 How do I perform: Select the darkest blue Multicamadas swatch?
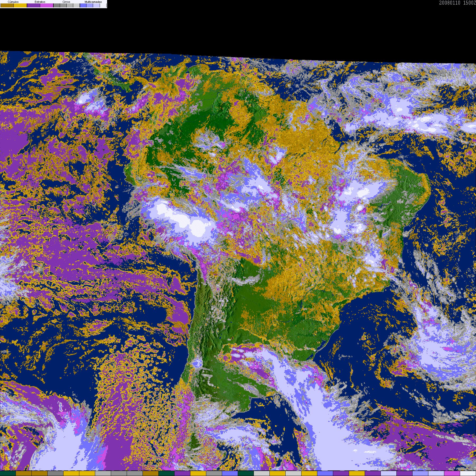83,5
